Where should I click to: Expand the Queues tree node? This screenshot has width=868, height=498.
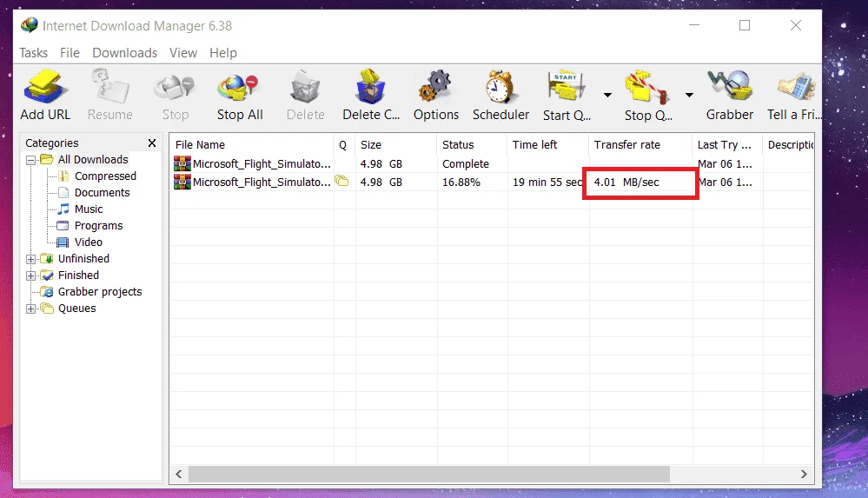pos(31,309)
